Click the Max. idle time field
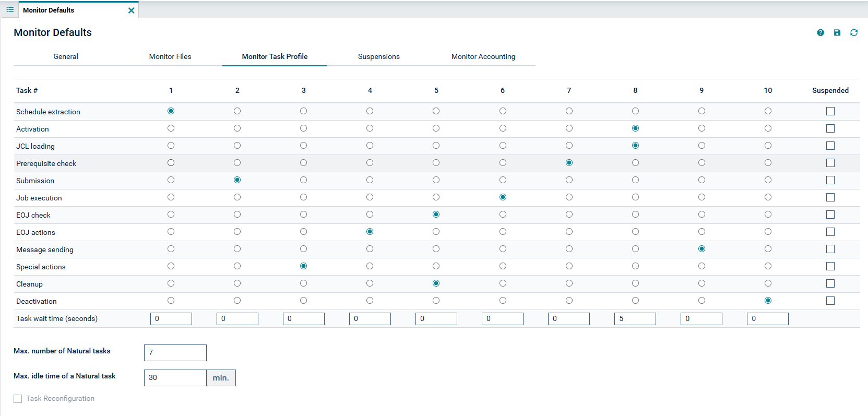Image resolution: width=868 pixels, height=416 pixels. (175, 378)
